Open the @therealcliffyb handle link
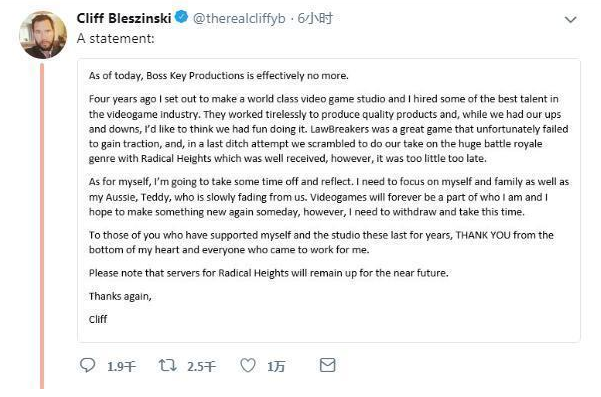This screenshot has height=397, width=601. (239, 18)
